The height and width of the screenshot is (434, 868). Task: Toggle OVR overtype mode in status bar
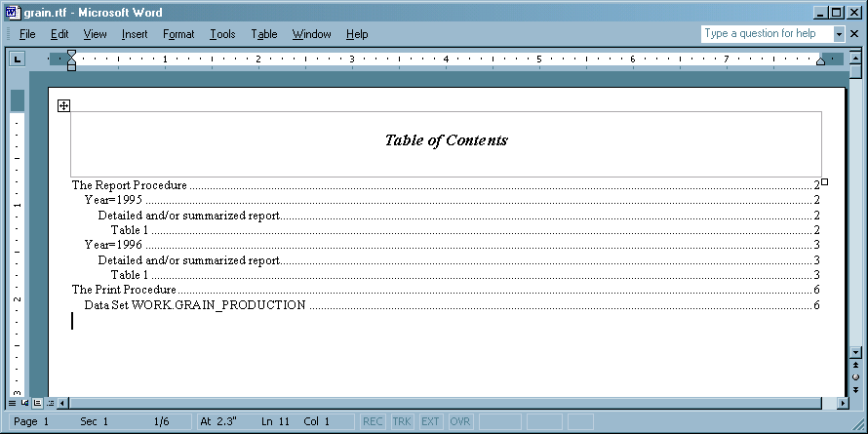459,421
